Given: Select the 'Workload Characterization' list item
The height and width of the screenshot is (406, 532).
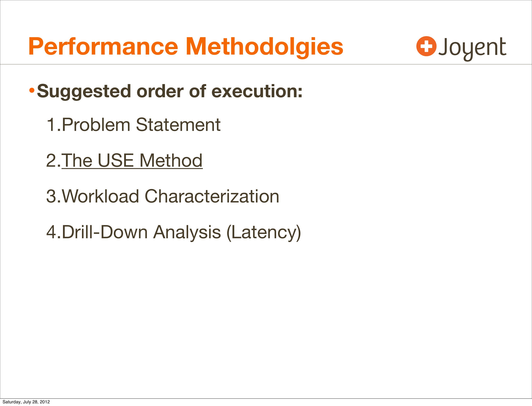Looking at the screenshot, I should (171, 196).
